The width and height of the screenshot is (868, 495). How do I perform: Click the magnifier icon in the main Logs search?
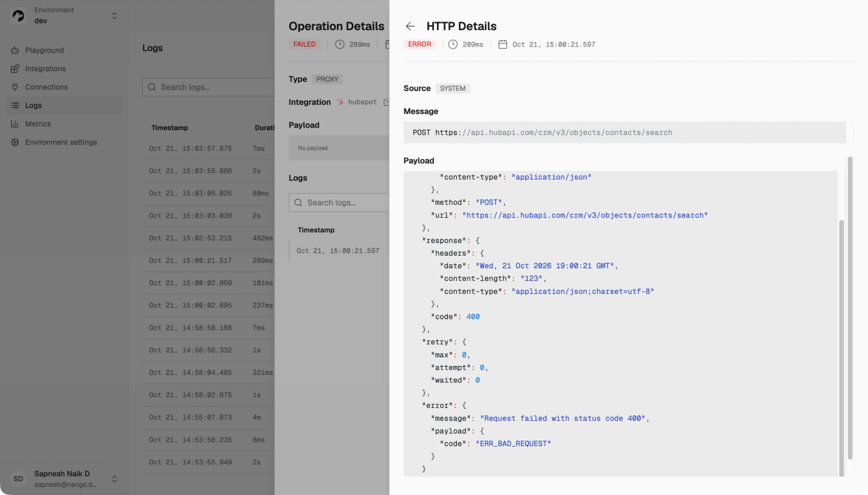[x=152, y=87]
